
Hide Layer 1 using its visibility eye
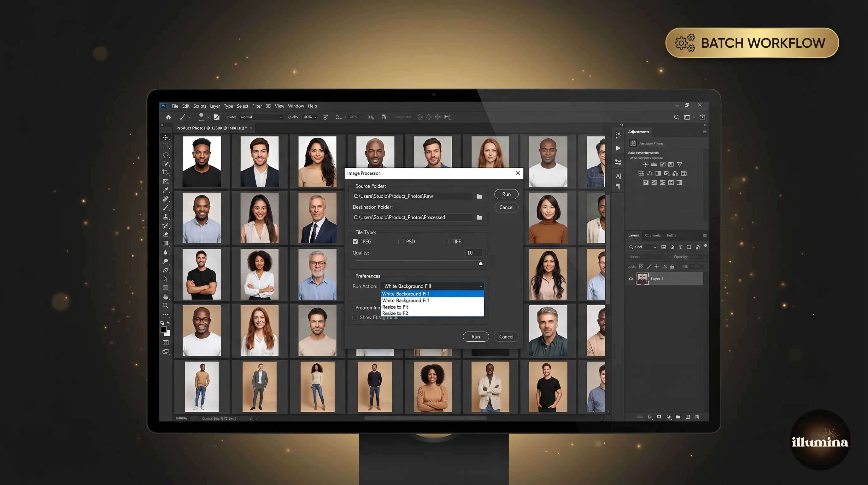coord(630,278)
